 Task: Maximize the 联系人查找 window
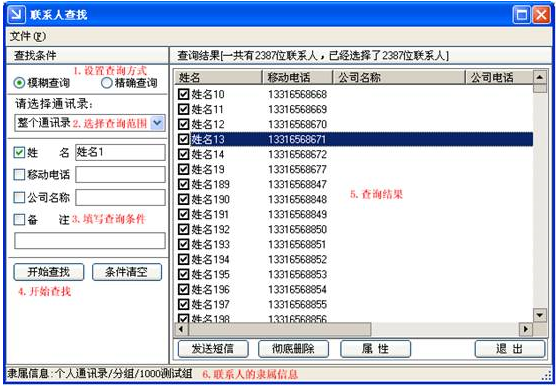522,15
